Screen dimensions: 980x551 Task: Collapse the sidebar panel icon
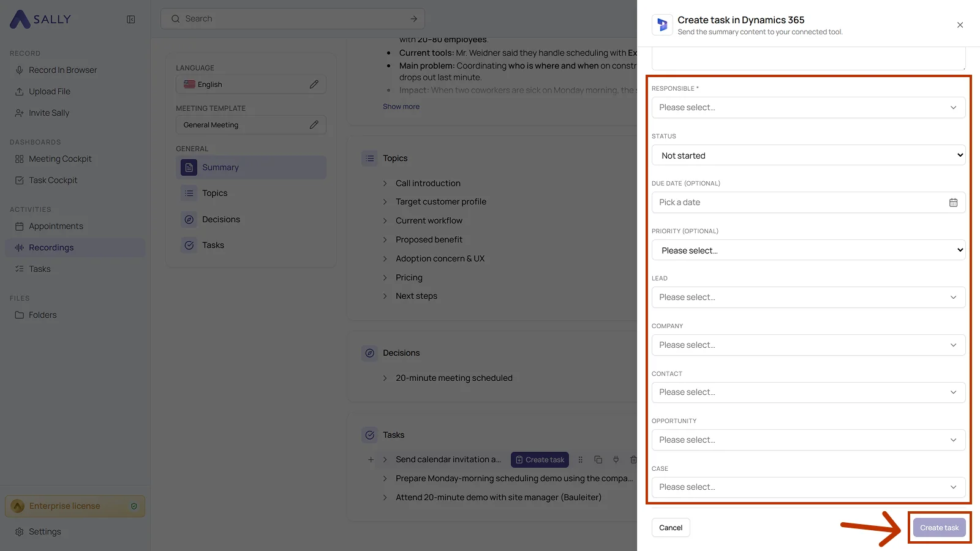point(130,20)
